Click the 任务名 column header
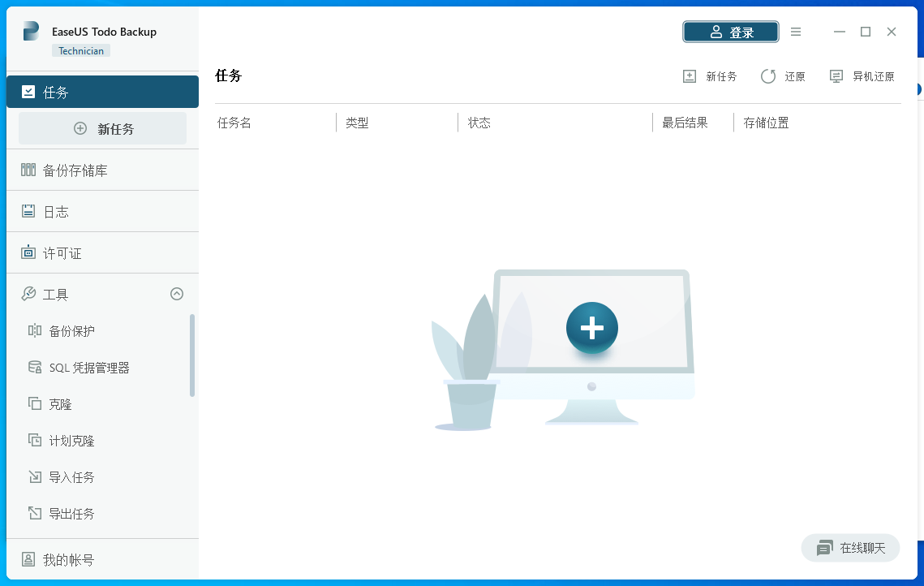Screen dimensions: 924x586 click(x=234, y=123)
